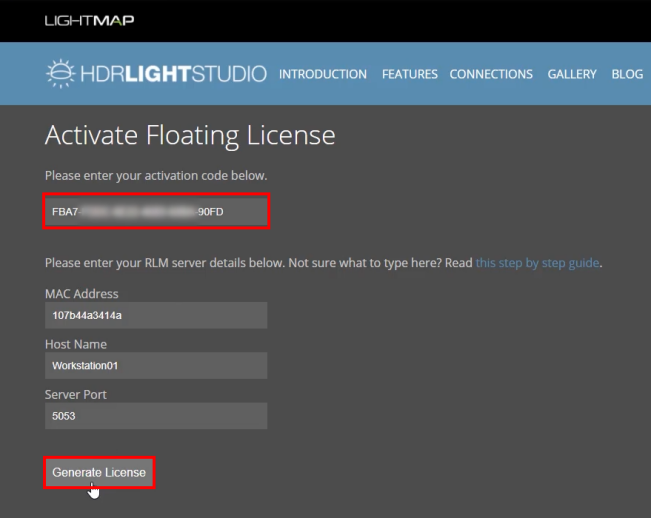Open the 'this step by step guide' link
This screenshot has height=519, width=651.
pyautogui.click(x=537, y=263)
